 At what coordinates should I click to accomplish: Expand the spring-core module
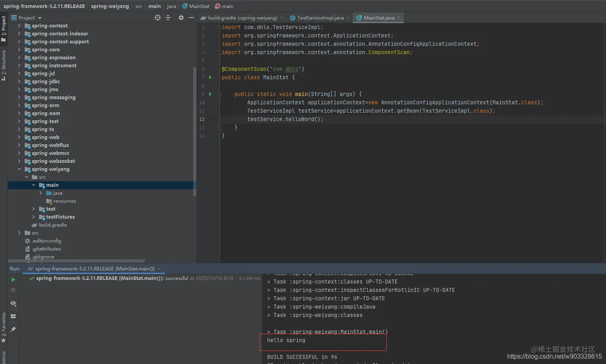tap(19, 50)
